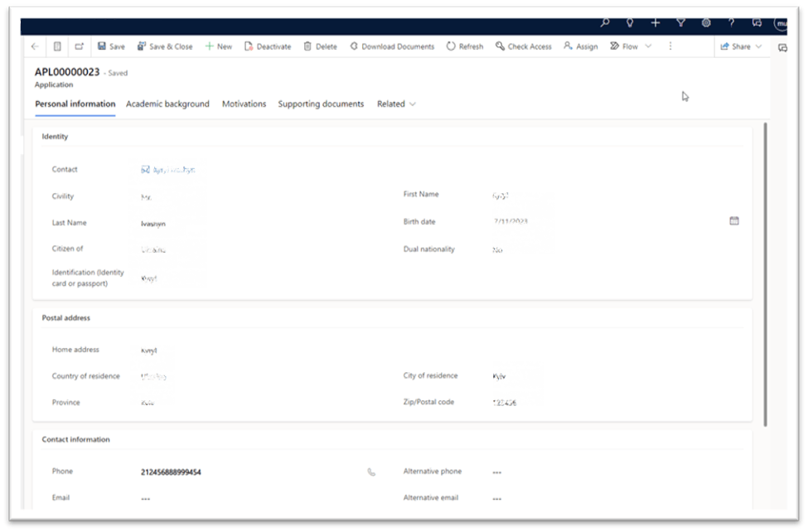The image size is (808, 532).
Task: Open quick create with the + icon
Action: pos(655,22)
